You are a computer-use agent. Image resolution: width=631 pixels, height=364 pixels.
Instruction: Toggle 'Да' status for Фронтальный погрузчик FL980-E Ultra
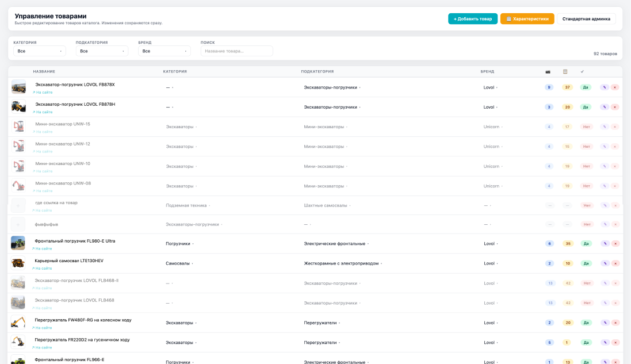click(586, 243)
